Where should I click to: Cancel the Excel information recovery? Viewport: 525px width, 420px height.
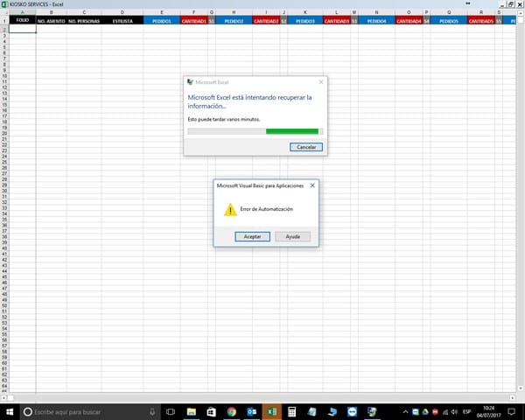point(306,147)
